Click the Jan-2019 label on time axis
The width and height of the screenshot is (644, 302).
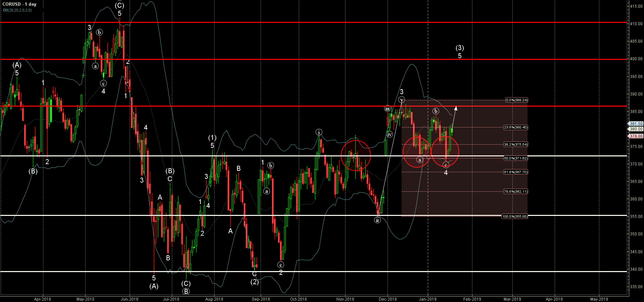coord(427,299)
